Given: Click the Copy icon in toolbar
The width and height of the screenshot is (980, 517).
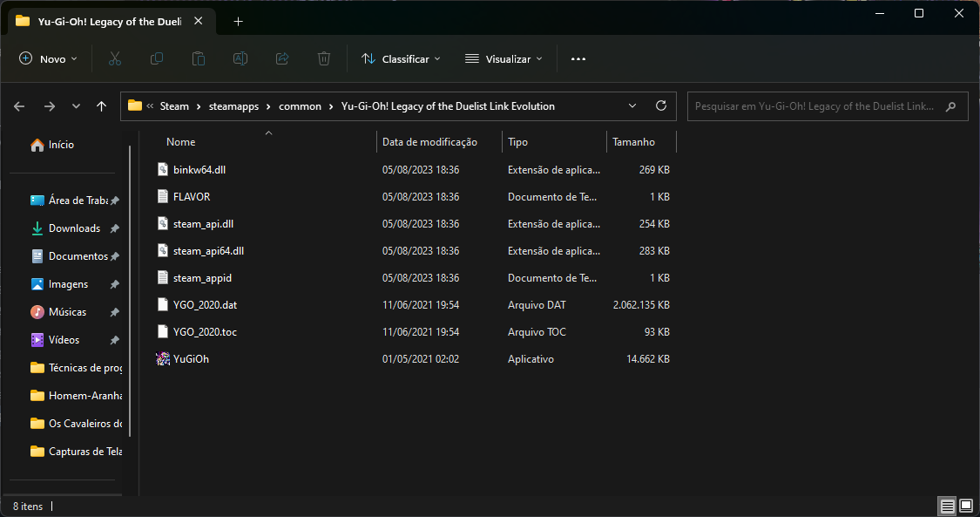Looking at the screenshot, I should tap(156, 58).
